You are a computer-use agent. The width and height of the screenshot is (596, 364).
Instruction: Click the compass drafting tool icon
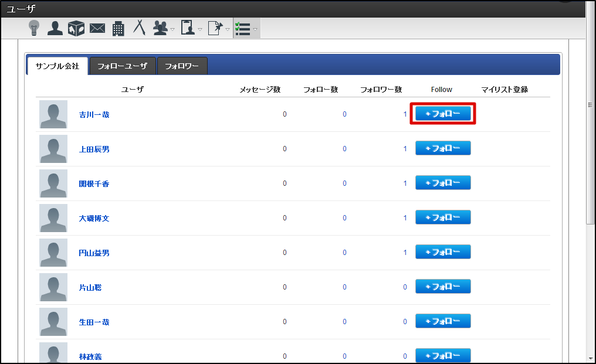(x=139, y=28)
